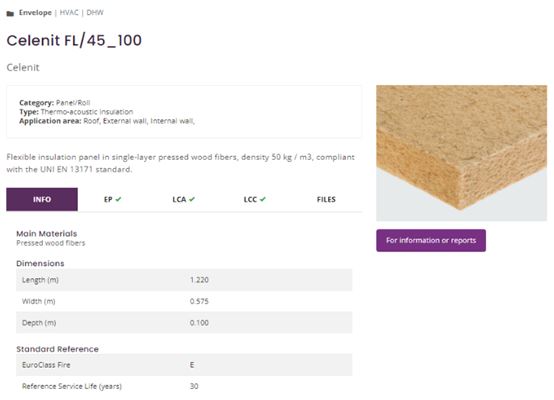
Task: Open the HVAC breadcrumb category
Action: click(x=69, y=13)
